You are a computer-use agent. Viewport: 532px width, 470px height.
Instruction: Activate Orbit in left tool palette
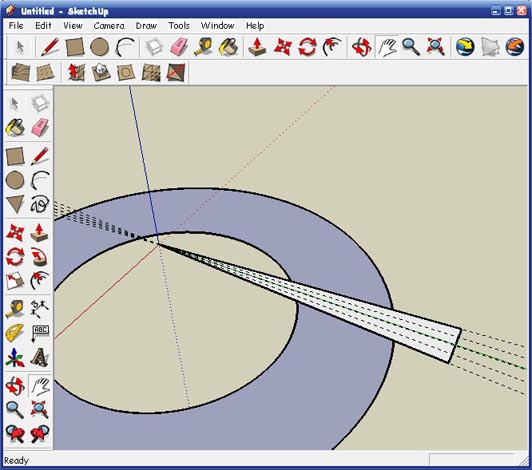[15, 386]
